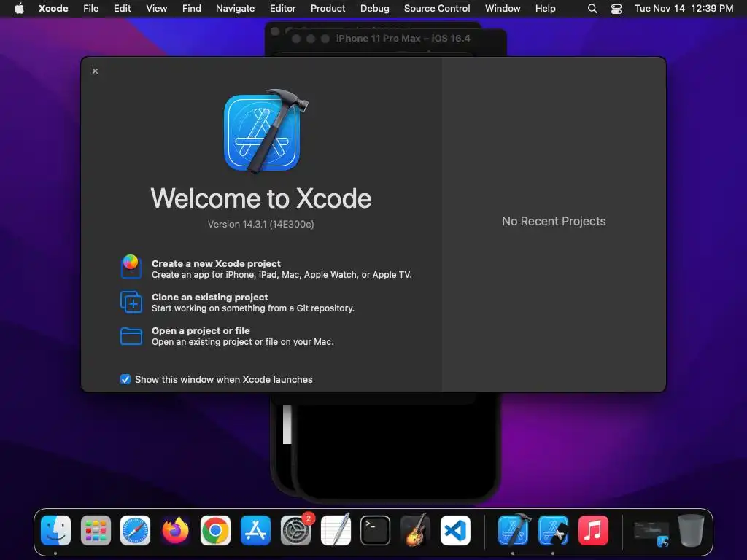Open the Editor menu
This screenshot has width=747, height=560.
[x=282, y=8]
